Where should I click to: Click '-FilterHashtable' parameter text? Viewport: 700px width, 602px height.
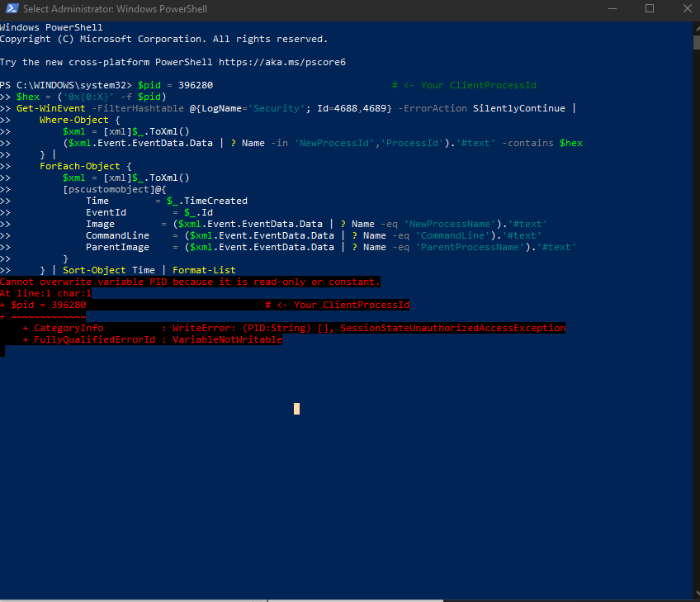click(138, 108)
